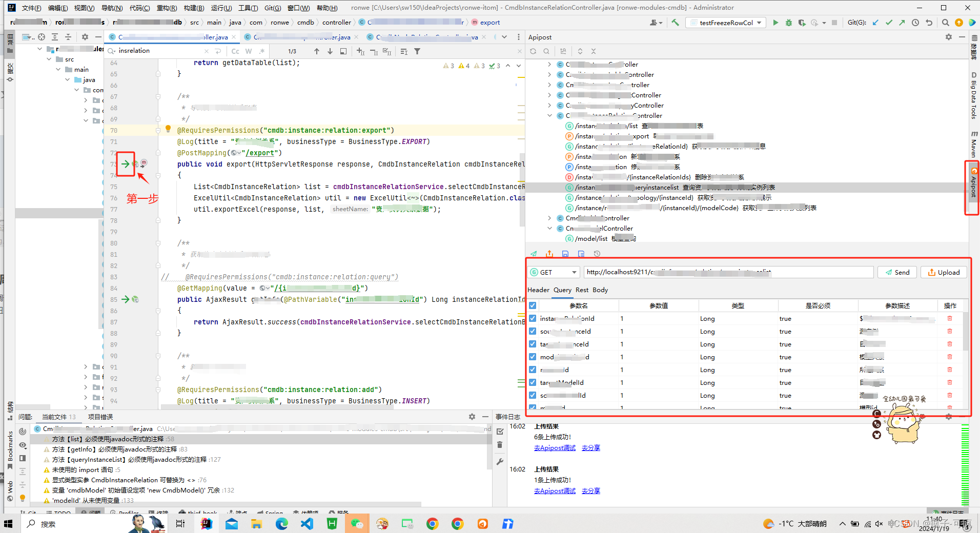The height and width of the screenshot is (533, 980).
Task: Click the Git update project arrow
Action: click(875, 23)
